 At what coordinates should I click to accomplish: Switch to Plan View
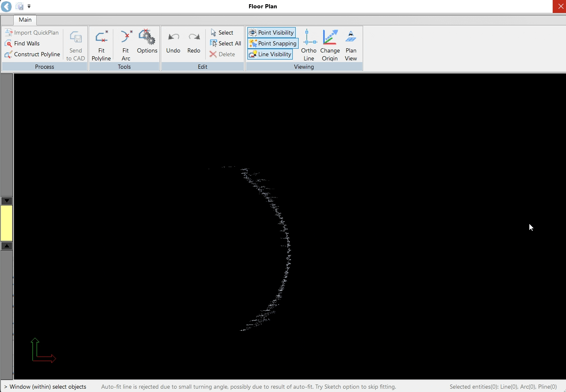pyautogui.click(x=351, y=45)
